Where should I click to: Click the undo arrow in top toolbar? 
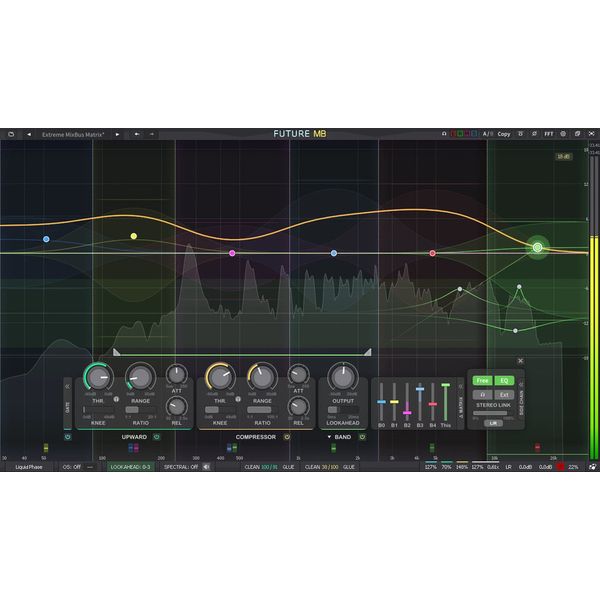tap(137, 133)
